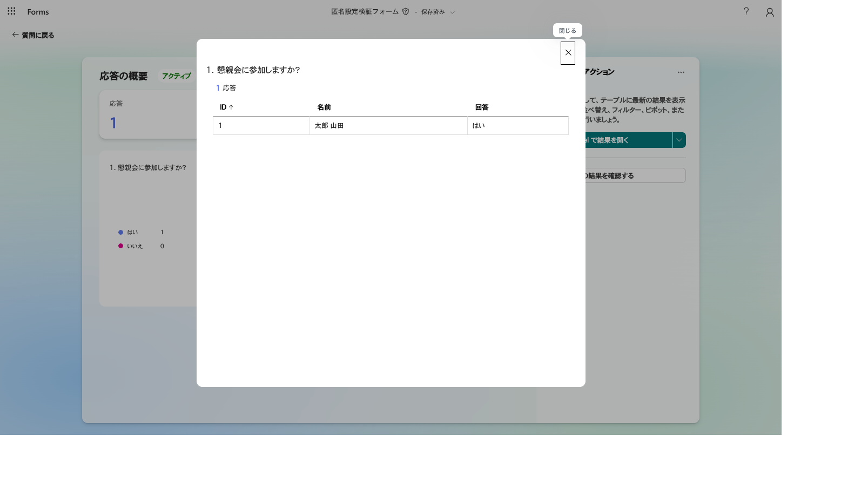The height and width of the screenshot is (483, 868).
Task: Click the 回答 column header
Action: [482, 107]
